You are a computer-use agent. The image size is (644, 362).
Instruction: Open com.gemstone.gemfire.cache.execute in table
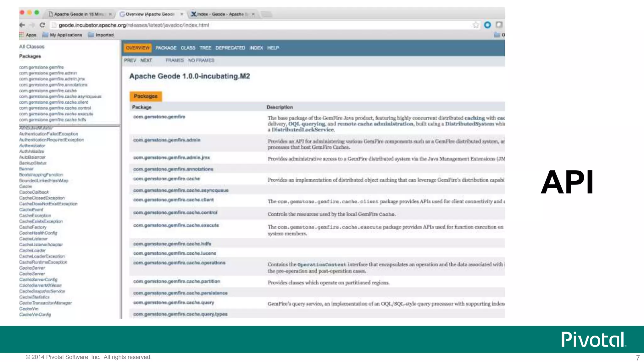pos(176,225)
